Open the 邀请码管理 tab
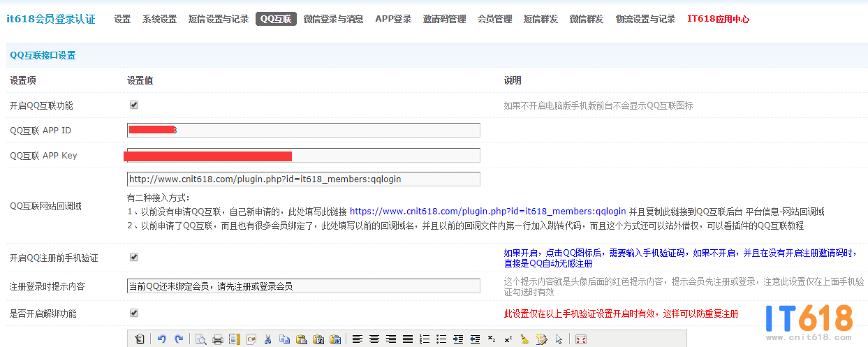 (x=445, y=20)
